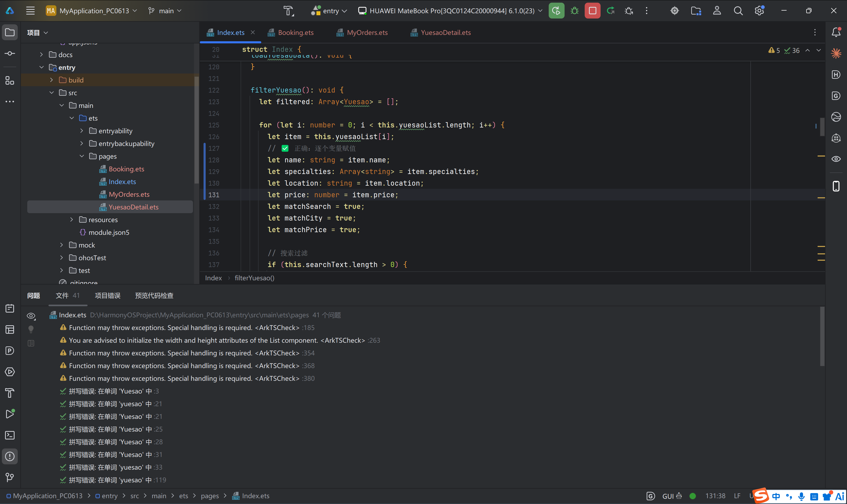Image resolution: width=847 pixels, height=504 pixels.
Task: Select the 项目错误 tab
Action: [107, 295]
